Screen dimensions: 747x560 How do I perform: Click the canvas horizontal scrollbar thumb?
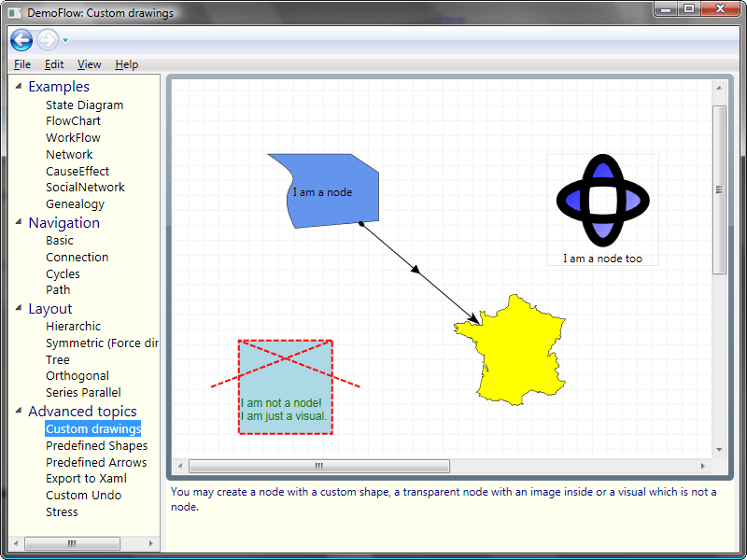point(318,466)
